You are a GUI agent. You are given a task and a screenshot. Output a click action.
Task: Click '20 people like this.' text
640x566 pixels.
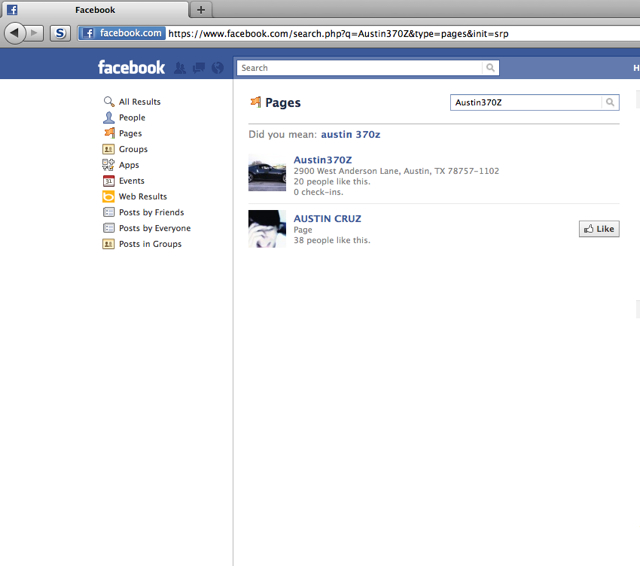[332, 182]
